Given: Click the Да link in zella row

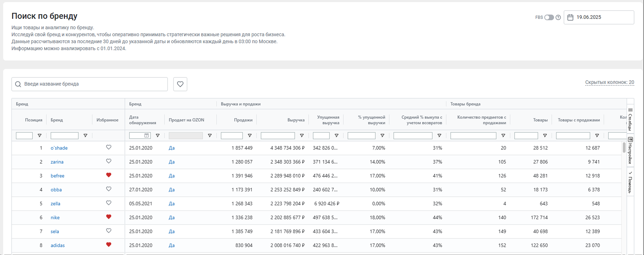Looking at the screenshot, I should point(171,204).
